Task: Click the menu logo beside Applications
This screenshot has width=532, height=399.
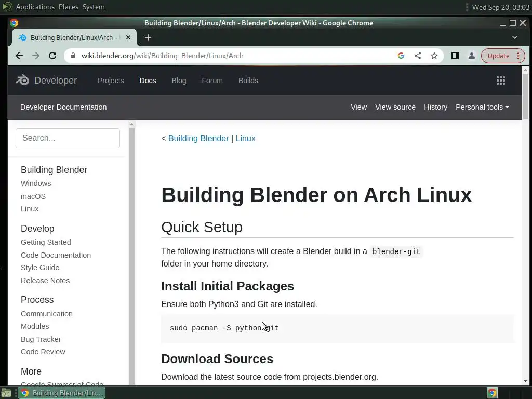Action: [x=7, y=7]
